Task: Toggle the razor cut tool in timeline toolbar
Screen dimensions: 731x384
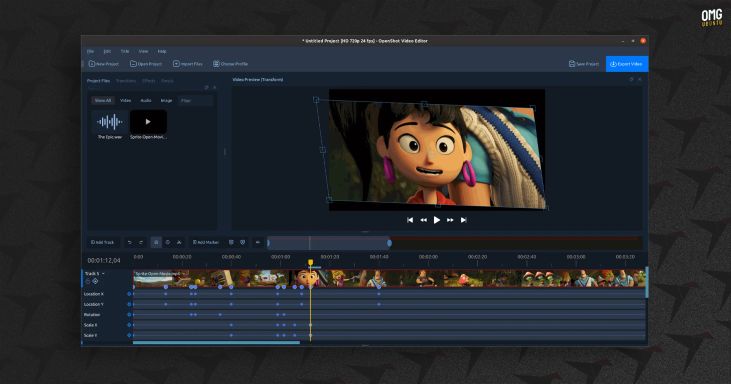Action: 179,242
